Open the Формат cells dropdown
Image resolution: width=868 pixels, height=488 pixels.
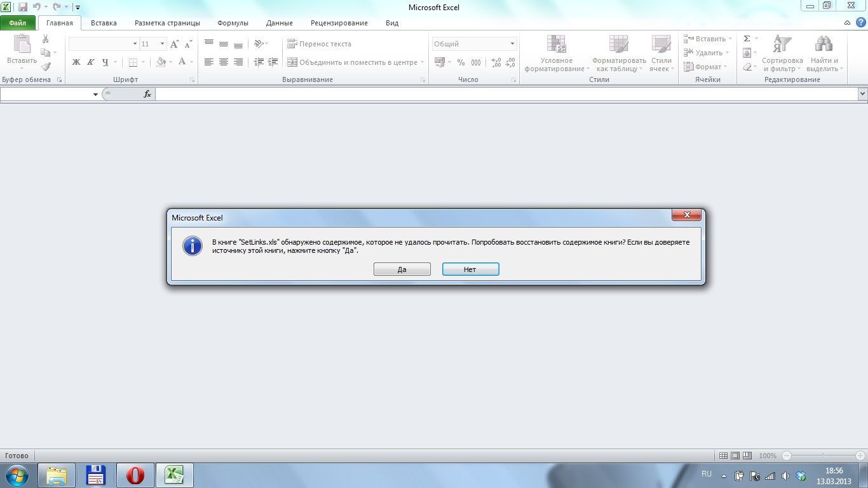coord(706,67)
